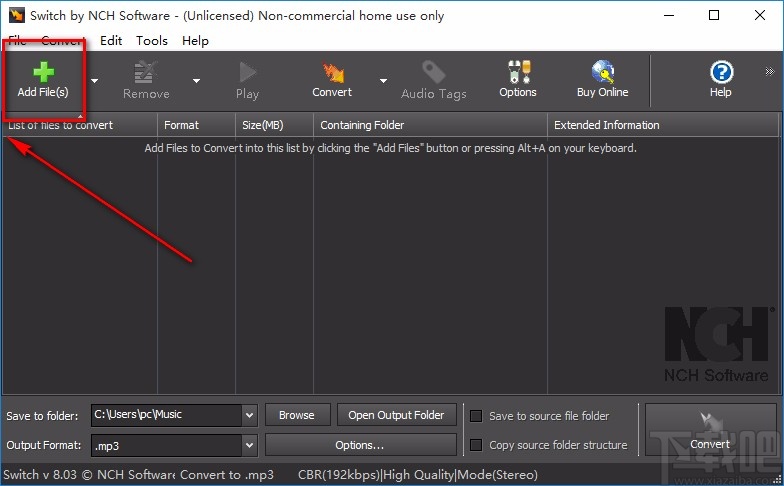The width and height of the screenshot is (784, 486).
Task: Minimize the Switch window
Action: (x=669, y=15)
